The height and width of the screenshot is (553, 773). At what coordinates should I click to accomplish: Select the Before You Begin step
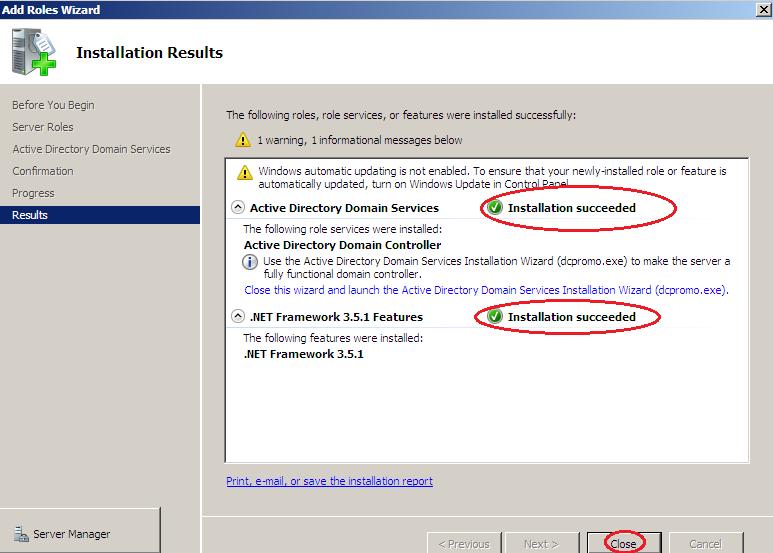click(x=53, y=105)
